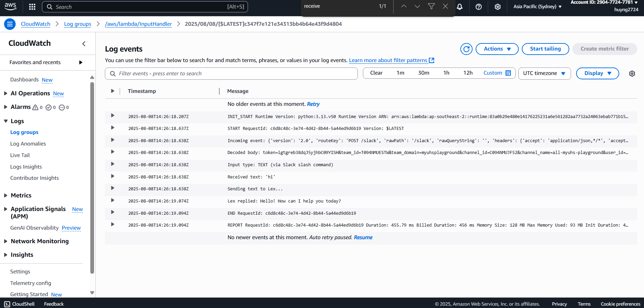Open CloudShell from the footer
This screenshot has width=644, height=308.
19,304
